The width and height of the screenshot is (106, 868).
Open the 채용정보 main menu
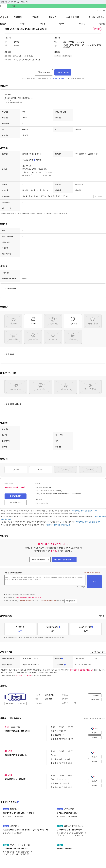tap(18, 17)
